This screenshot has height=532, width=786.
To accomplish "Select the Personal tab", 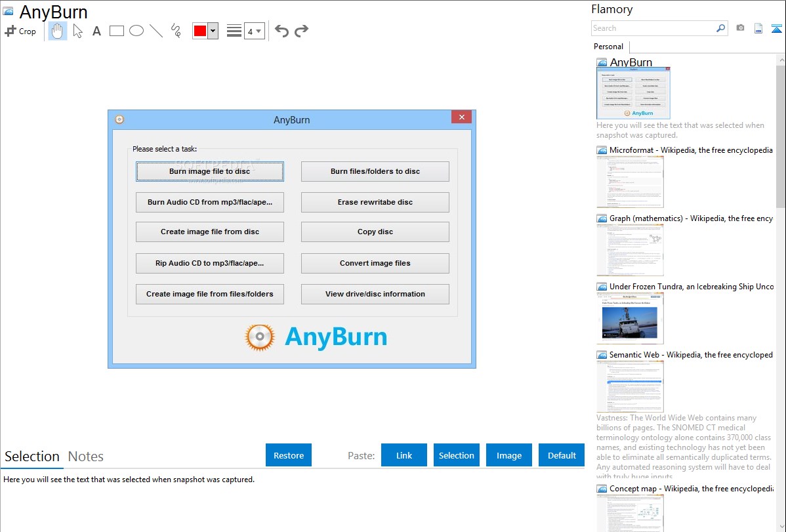I will tap(609, 47).
